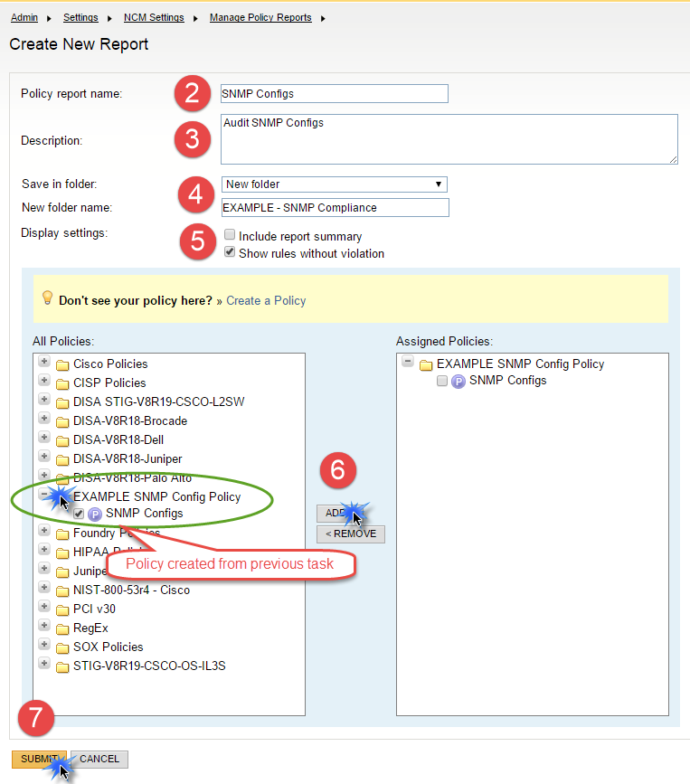Click the New folder name field
Image resolution: width=690 pixels, height=784 pixels.
tap(336, 207)
